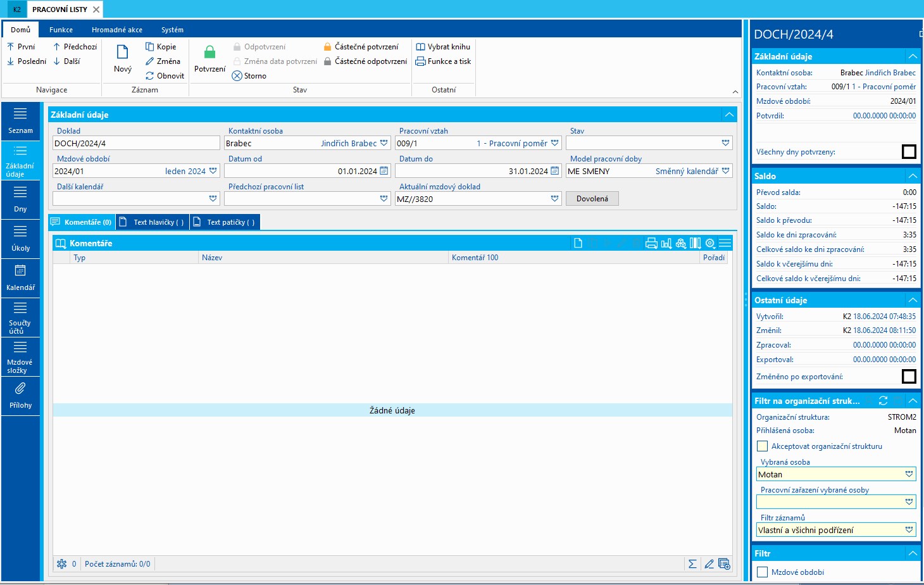Go to the Předchozí record
The image size is (924, 585).
pos(75,47)
